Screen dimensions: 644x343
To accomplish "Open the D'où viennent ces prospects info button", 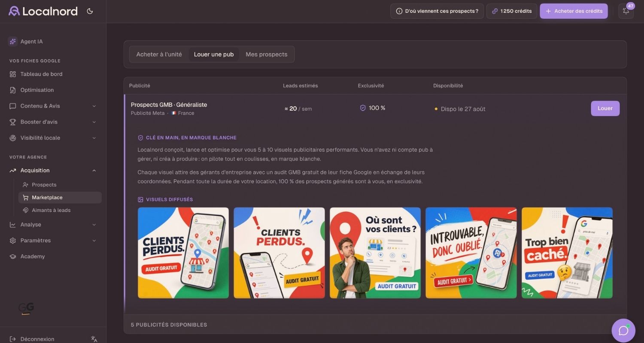I will click(x=437, y=11).
